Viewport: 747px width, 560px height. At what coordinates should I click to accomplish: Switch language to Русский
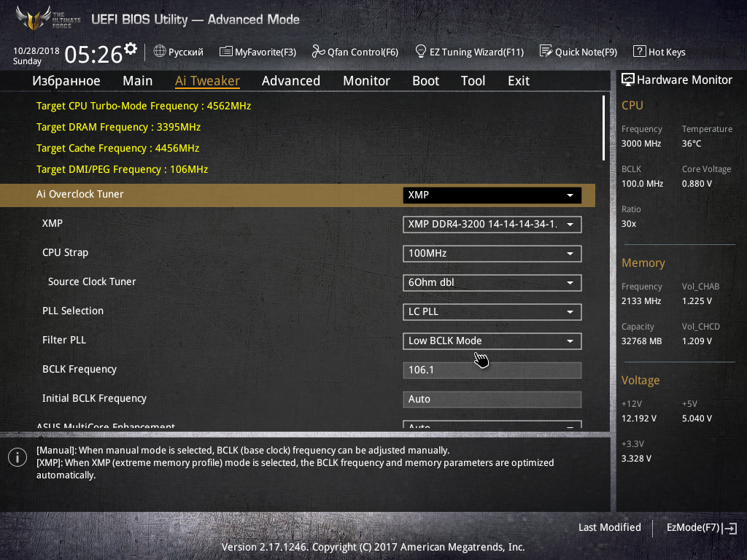pos(186,52)
